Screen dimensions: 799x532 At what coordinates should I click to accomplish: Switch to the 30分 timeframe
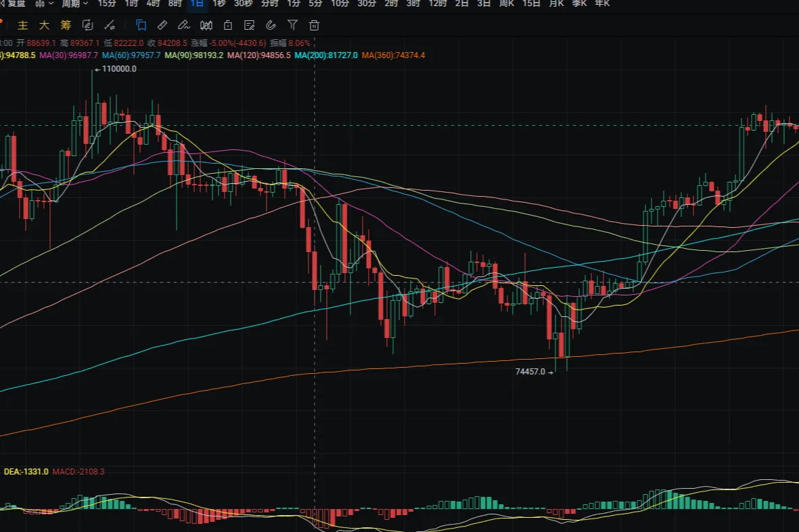[367, 3]
